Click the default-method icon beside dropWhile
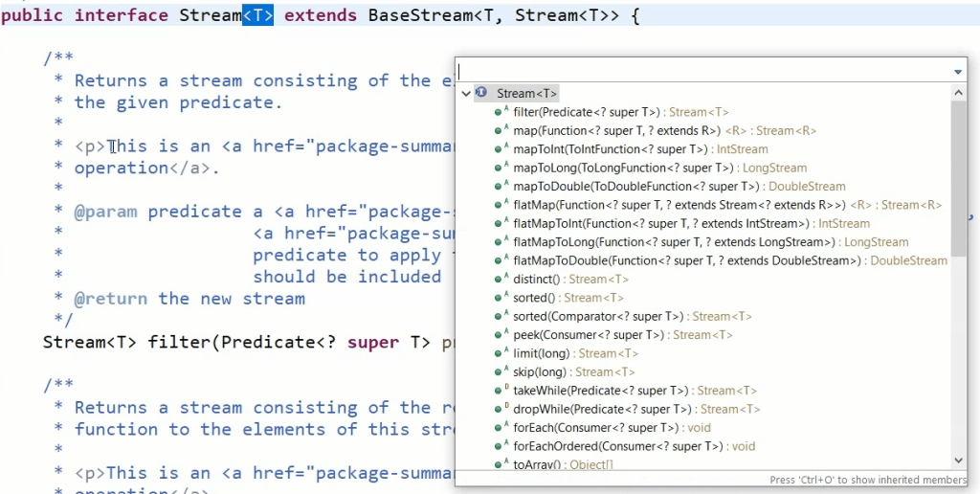Screen dimensions: 980x494 click(x=501, y=409)
